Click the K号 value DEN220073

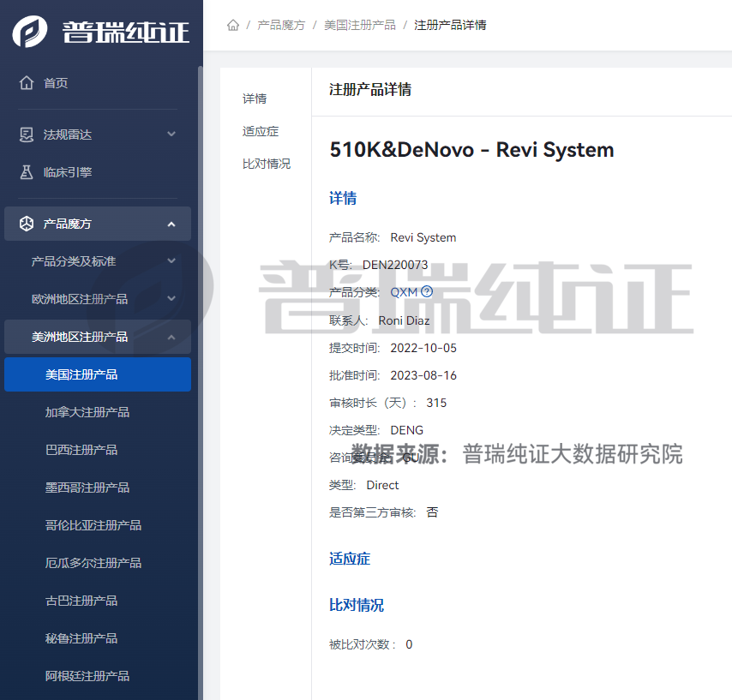(395, 265)
